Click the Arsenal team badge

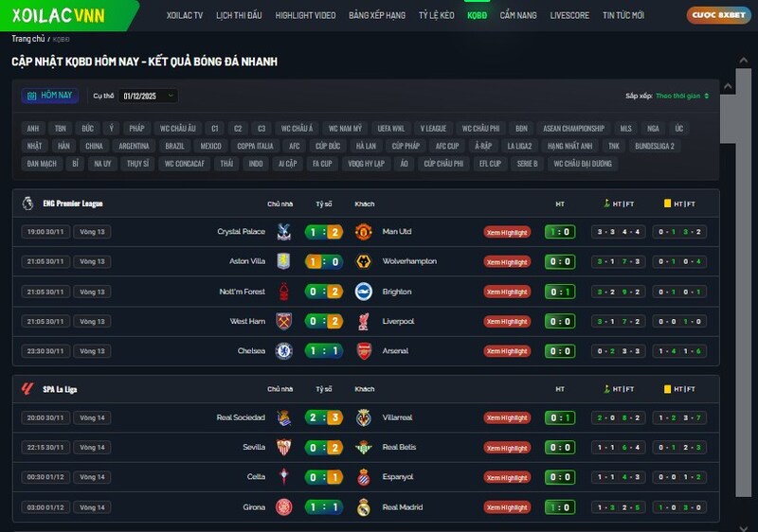tap(363, 351)
